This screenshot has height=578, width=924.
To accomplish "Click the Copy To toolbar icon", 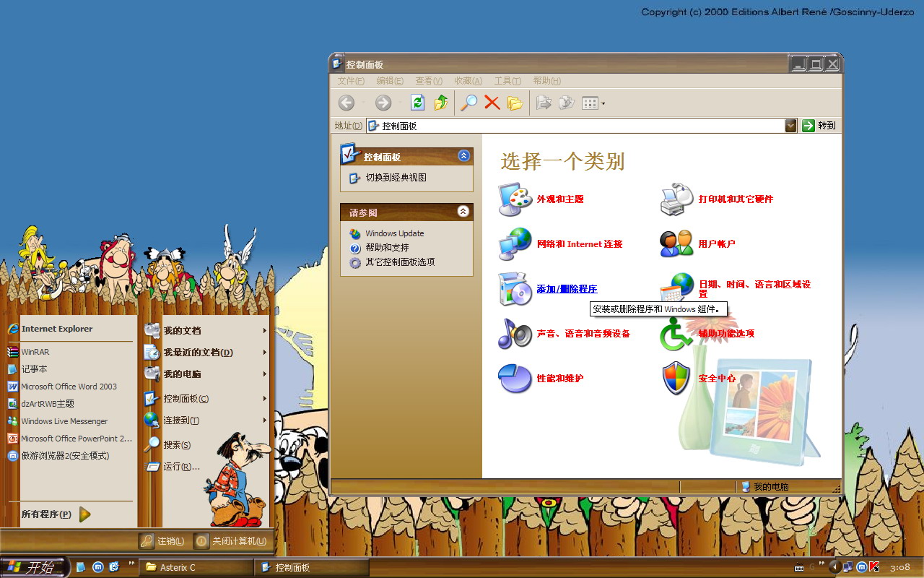I will point(567,103).
